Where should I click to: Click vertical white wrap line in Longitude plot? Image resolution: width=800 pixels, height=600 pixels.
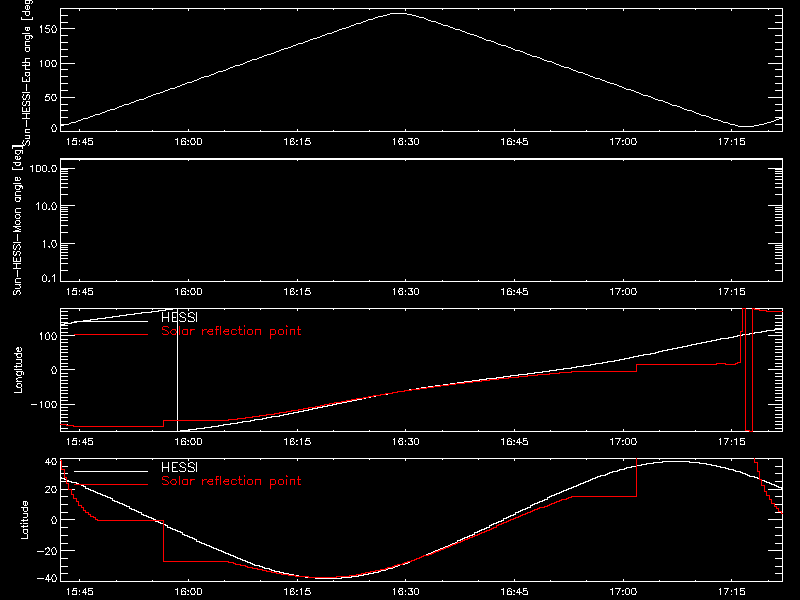click(178, 370)
